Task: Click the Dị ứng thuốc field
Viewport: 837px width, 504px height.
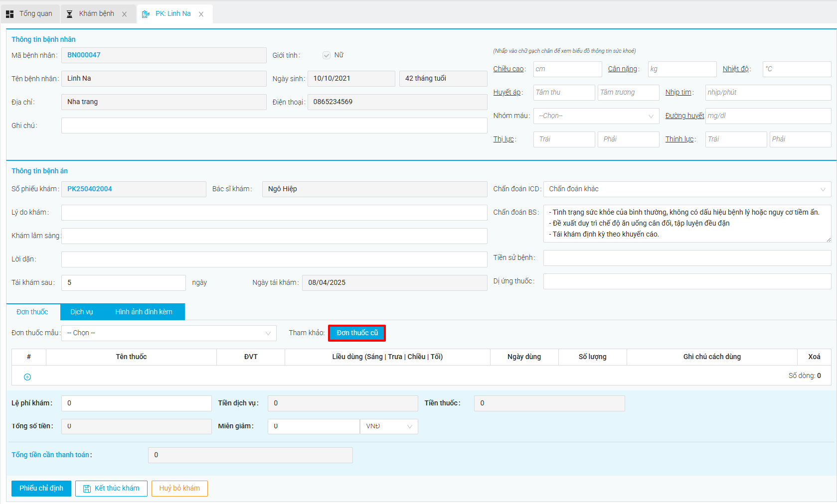Action: (x=687, y=281)
